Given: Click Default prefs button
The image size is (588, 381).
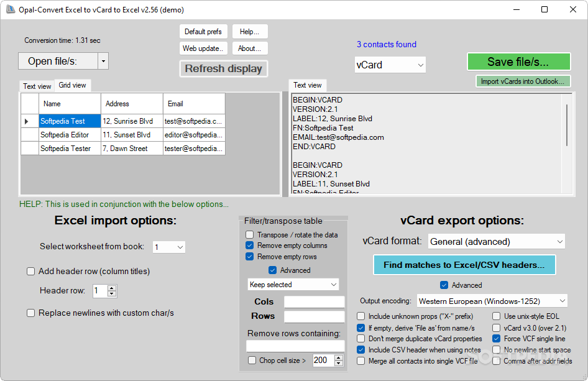Looking at the screenshot, I should (x=203, y=32).
